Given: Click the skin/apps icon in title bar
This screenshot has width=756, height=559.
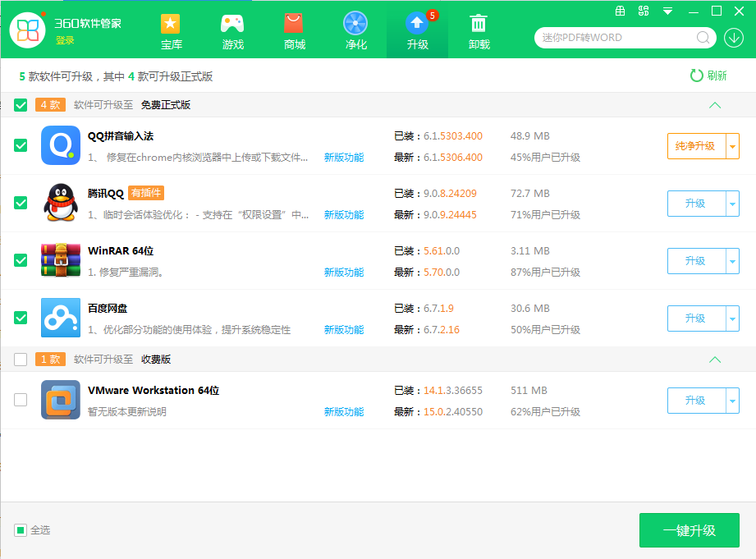Looking at the screenshot, I should click(x=644, y=11).
